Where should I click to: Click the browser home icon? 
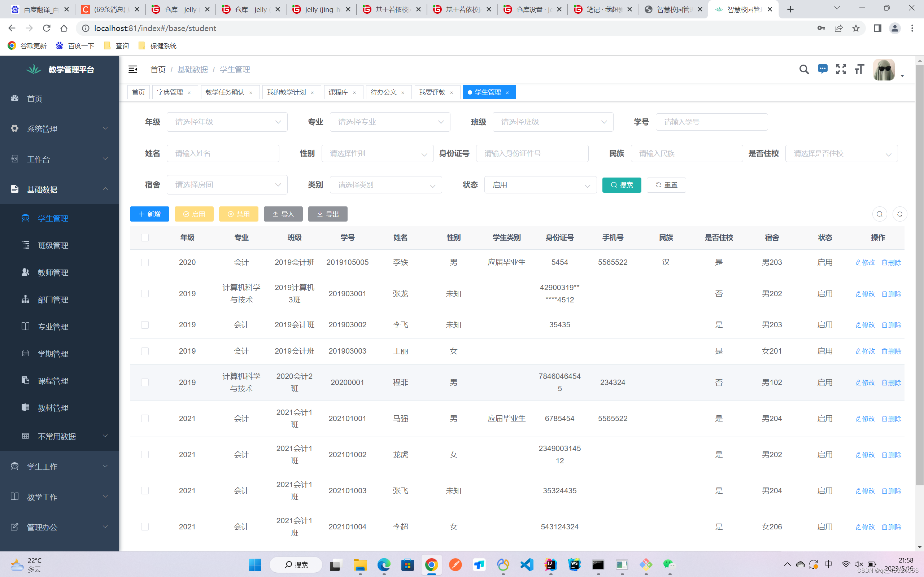coord(64,28)
